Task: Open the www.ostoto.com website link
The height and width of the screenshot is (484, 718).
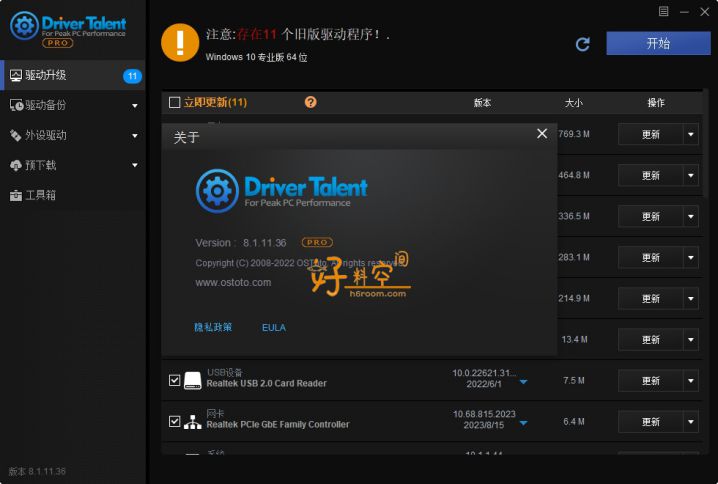Action: pos(233,283)
